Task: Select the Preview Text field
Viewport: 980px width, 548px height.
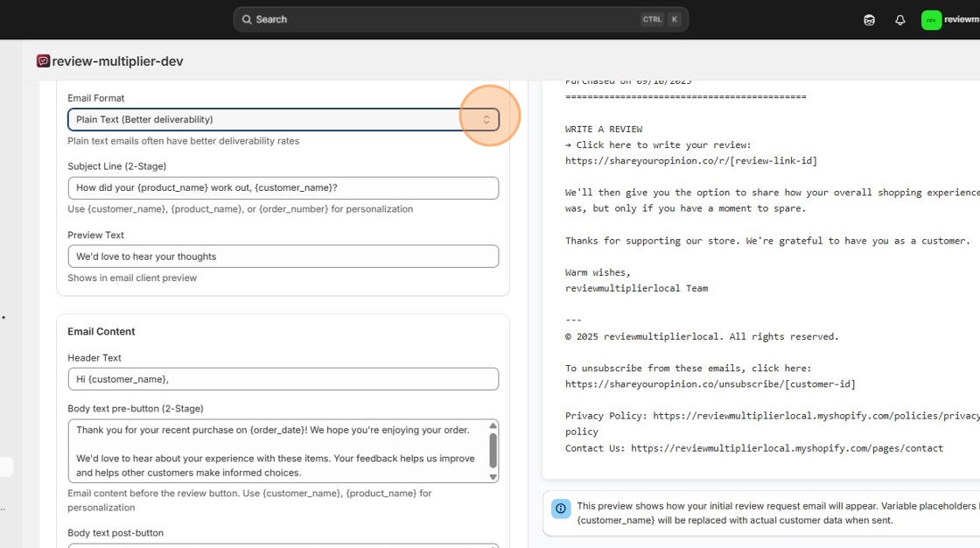Action: pyautogui.click(x=283, y=256)
